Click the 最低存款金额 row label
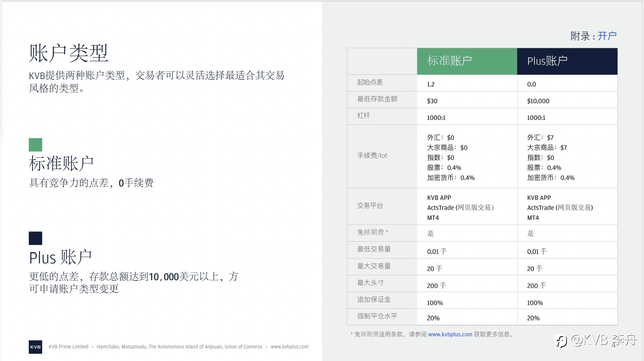Image resolution: width=644 pixels, height=361 pixels. pos(377,99)
